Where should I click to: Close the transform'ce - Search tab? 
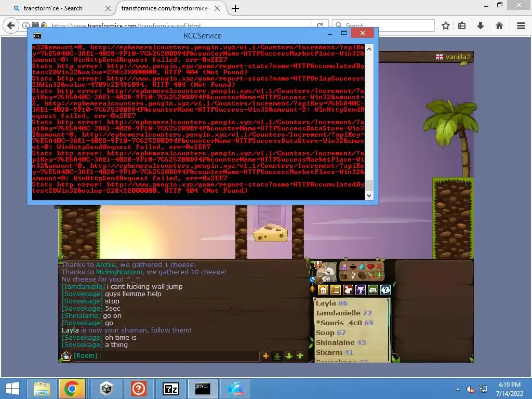108,8
